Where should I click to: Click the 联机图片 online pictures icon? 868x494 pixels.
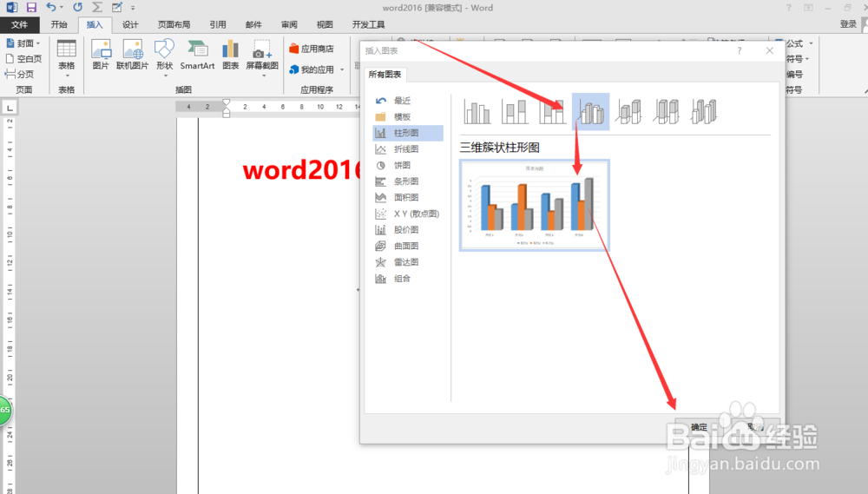132,55
